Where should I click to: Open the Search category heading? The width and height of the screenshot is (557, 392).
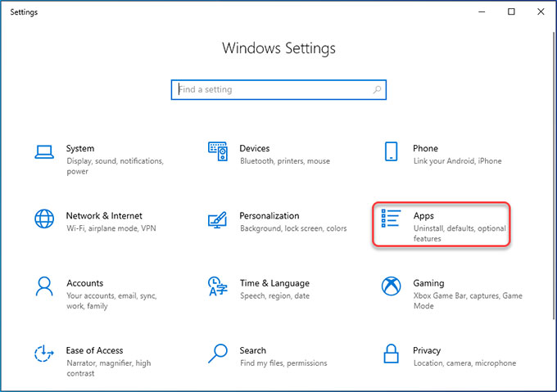pyautogui.click(x=252, y=350)
